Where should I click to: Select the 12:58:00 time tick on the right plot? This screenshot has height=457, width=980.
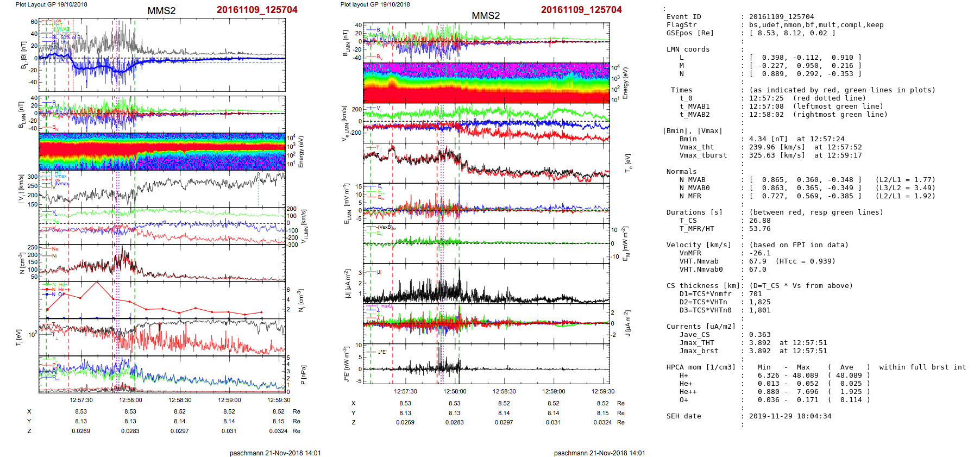pyautogui.click(x=455, y=391)
